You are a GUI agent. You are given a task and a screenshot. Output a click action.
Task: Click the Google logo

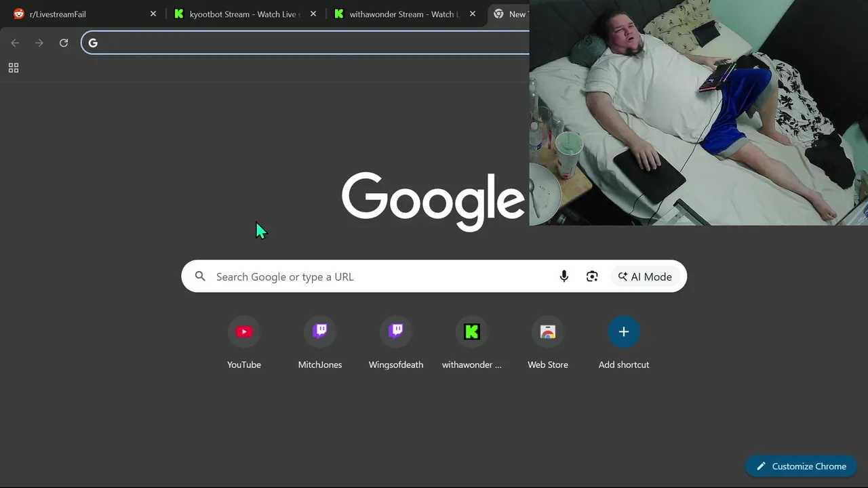pyautogui.click(x=434, y=201)
